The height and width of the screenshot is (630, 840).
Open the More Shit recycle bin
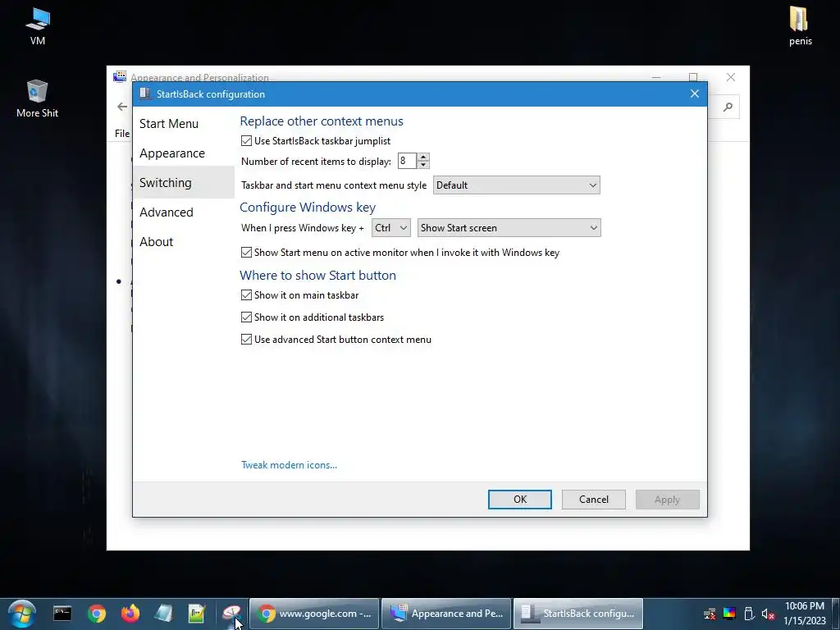pyautogui.click(x=37, y=98)
